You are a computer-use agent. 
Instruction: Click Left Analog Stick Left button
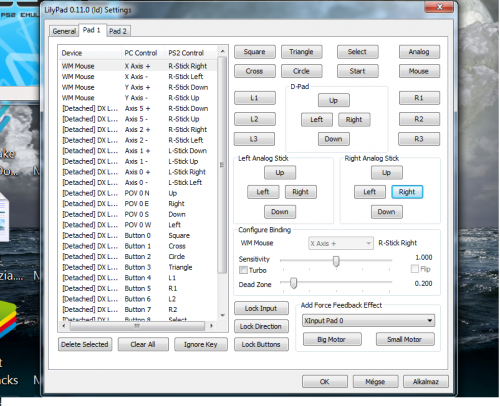[263, 192]
